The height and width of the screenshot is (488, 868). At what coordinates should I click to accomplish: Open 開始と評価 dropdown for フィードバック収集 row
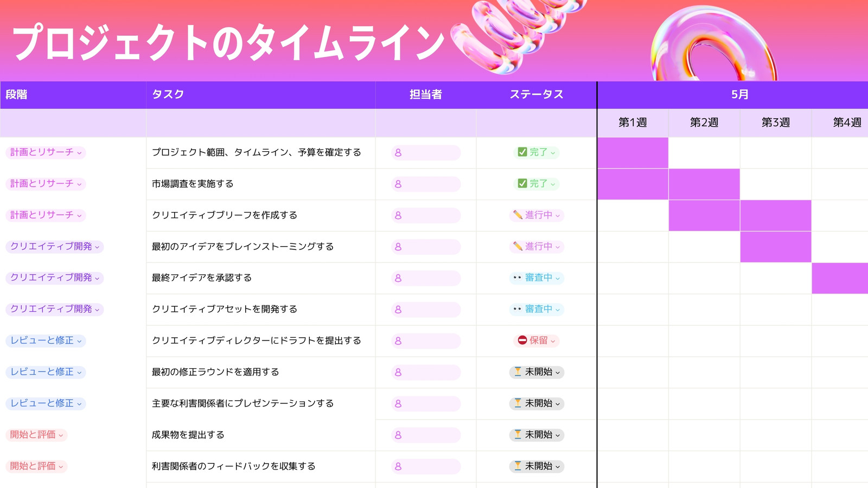37,466
